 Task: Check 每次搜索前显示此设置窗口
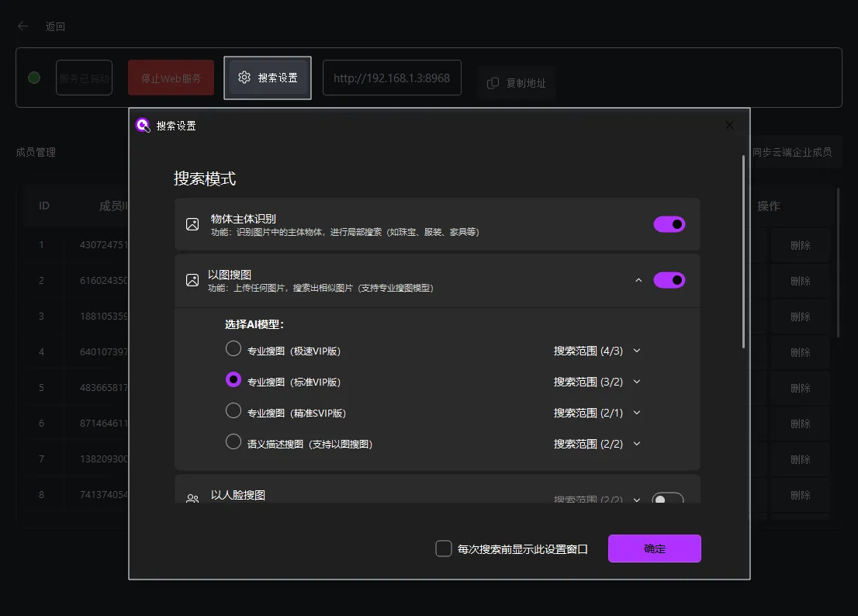tap(444, 548)
